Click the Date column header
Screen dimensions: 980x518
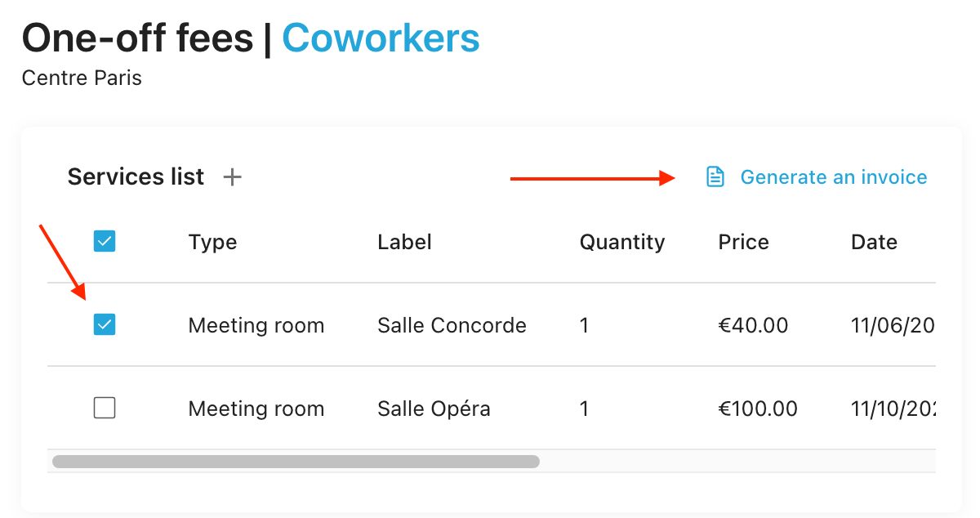874,242
